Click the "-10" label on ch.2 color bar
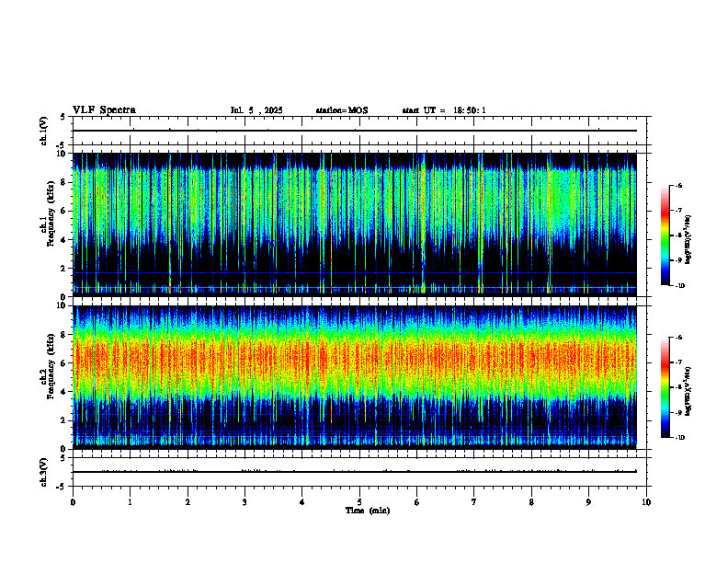 679,438
